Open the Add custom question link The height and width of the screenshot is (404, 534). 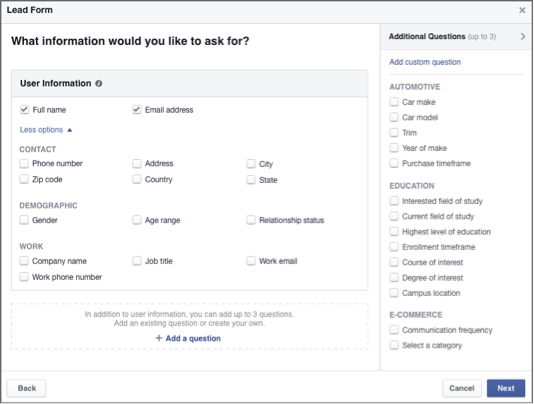click(x=425, y=62)
